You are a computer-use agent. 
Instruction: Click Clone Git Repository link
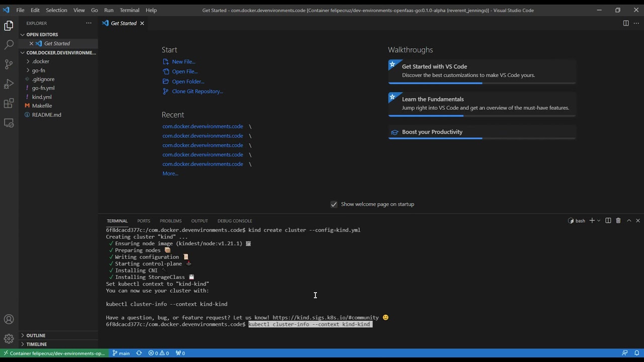[x=197, y=92]
